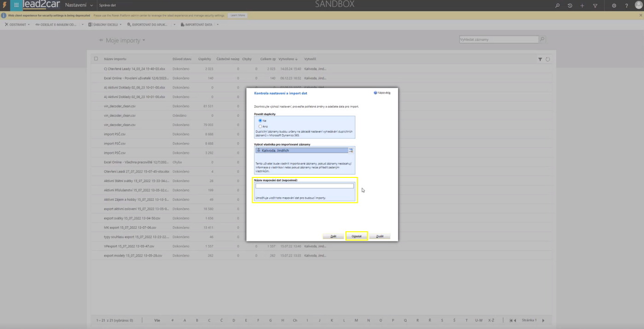This screenshot has height=329, width=644.
Task: Select the 'Ne' duplicates radio button
Action: tap(260, 121)
